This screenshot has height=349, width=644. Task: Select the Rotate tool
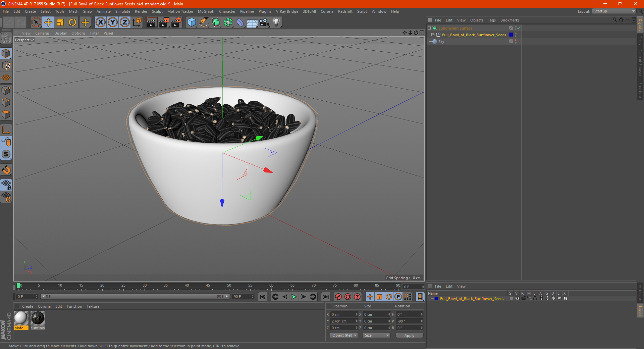(x=72, y=22)
